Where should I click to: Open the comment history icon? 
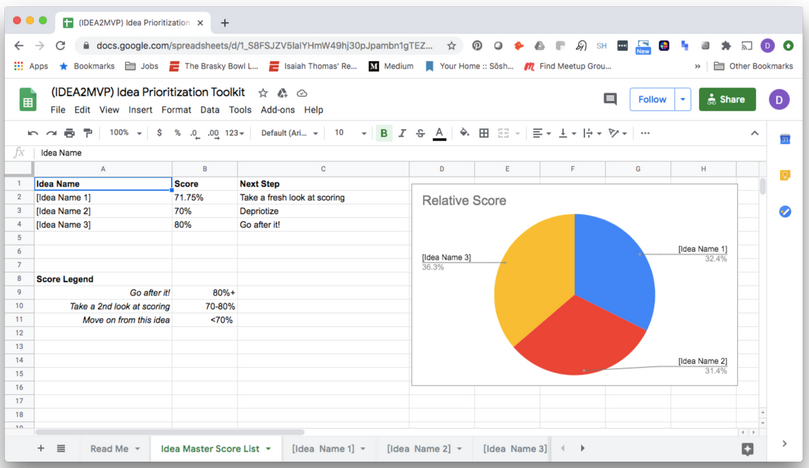click(610, 99)
